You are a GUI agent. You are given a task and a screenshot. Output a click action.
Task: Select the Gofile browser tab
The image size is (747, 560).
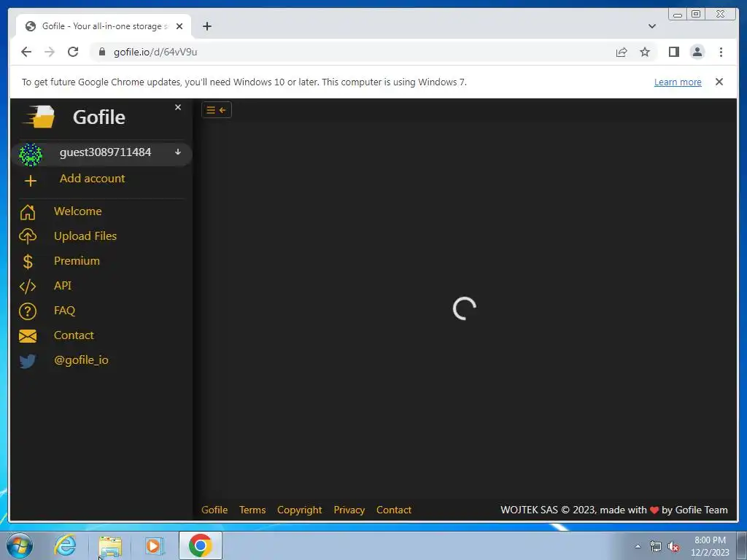[x=104, y=26]
